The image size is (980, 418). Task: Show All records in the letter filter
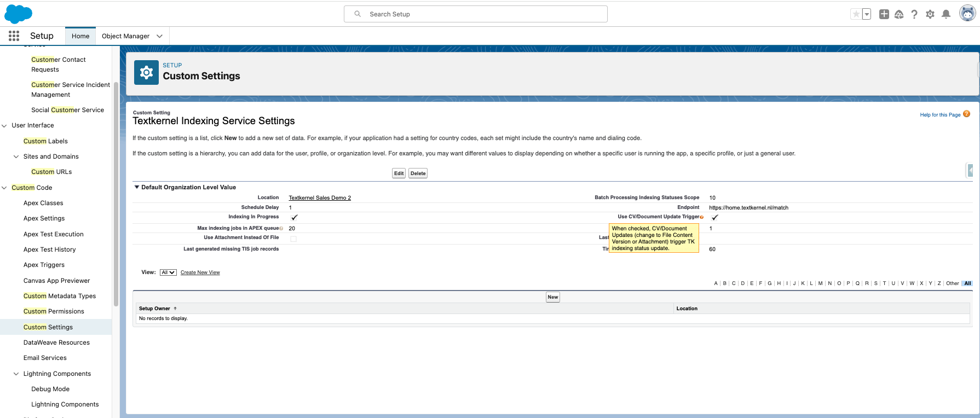pos(967,283)
